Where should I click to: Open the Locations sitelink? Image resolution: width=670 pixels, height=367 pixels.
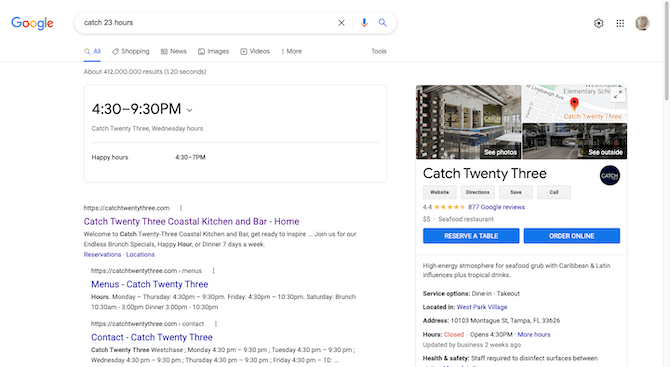140,255
